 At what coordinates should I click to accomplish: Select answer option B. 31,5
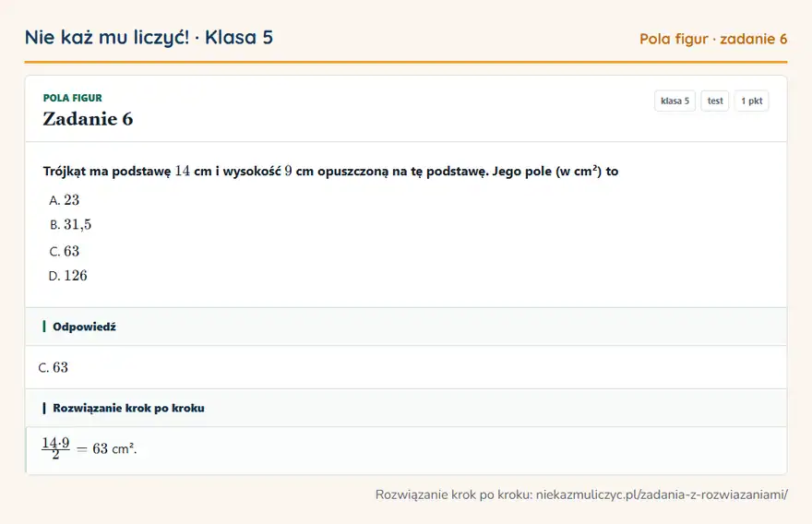pyautogui.click(x=70, y=225)
